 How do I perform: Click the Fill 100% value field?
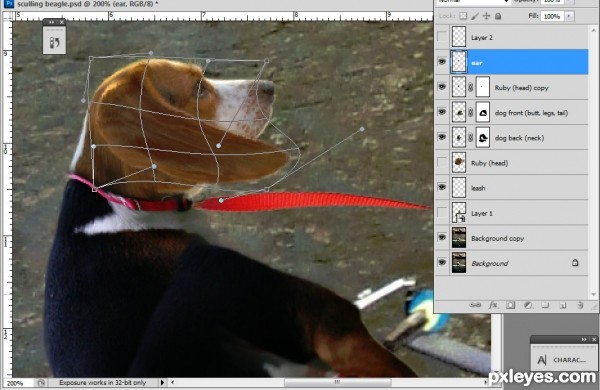pyautogui.click(x=552, y=16)
